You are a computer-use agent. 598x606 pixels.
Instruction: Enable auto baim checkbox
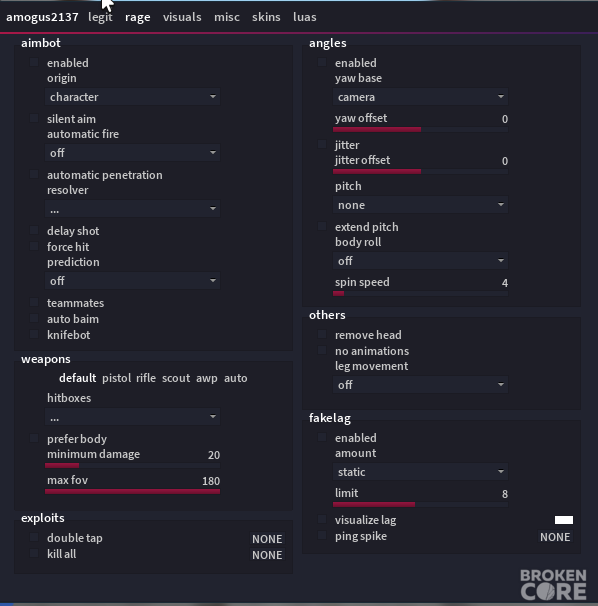(34, 318)
